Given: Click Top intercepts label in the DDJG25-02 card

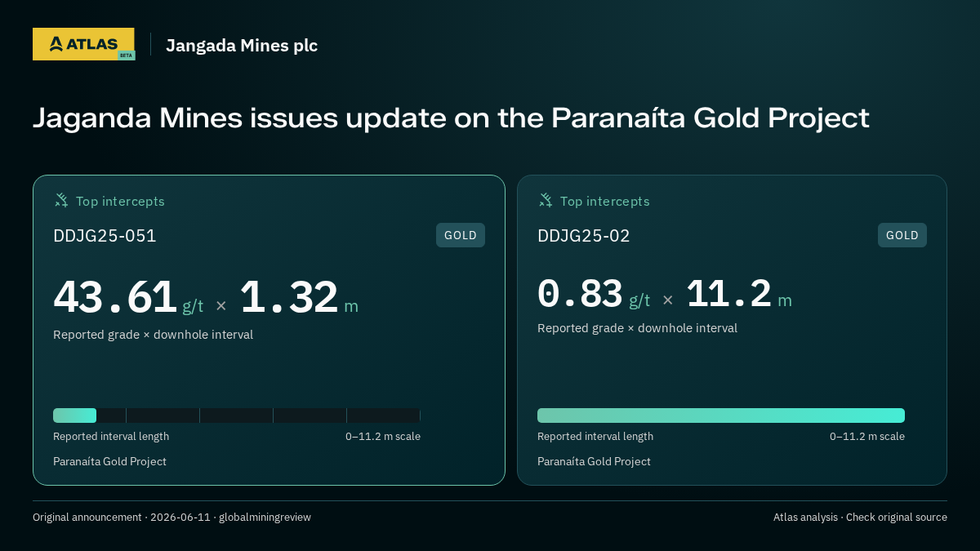Looking at the screenshot, I should (x=605, y=201).
